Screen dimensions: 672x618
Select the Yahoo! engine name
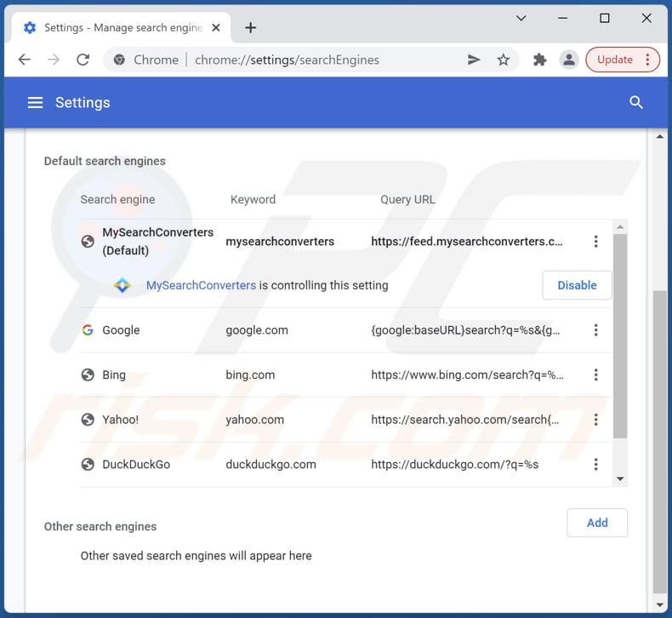click(121, 420)
